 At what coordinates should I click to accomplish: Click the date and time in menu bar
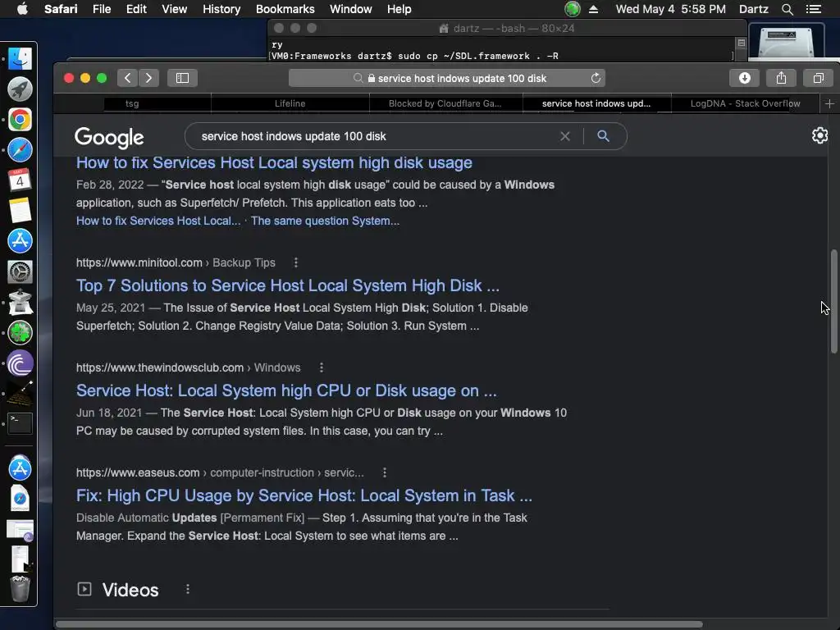[671, 9]
